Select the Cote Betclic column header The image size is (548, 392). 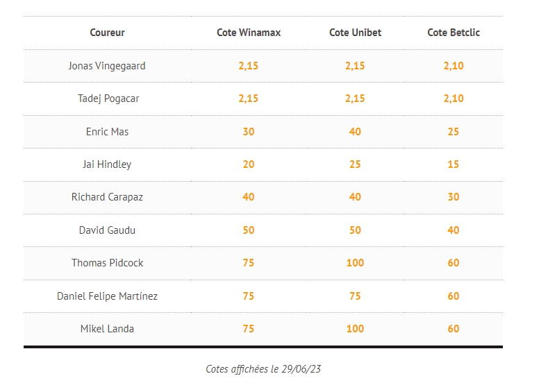click(x=454, y=33)
